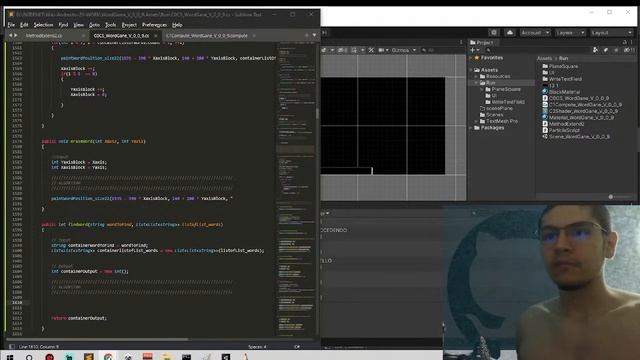The width and height of the screenshot is (640, 360).
Task: Expand the Resources folder
Action: tap(476, 77)
